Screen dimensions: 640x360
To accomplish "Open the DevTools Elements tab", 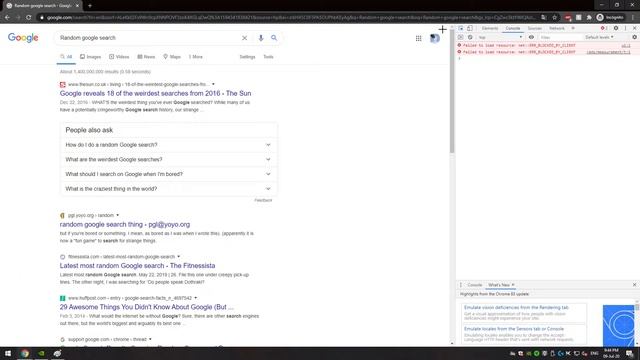I will (489, 28).
